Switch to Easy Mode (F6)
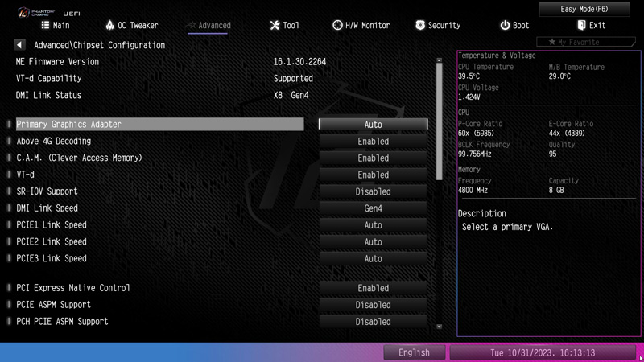The height and width of the screenshot is (362, 644). point(584,9)
